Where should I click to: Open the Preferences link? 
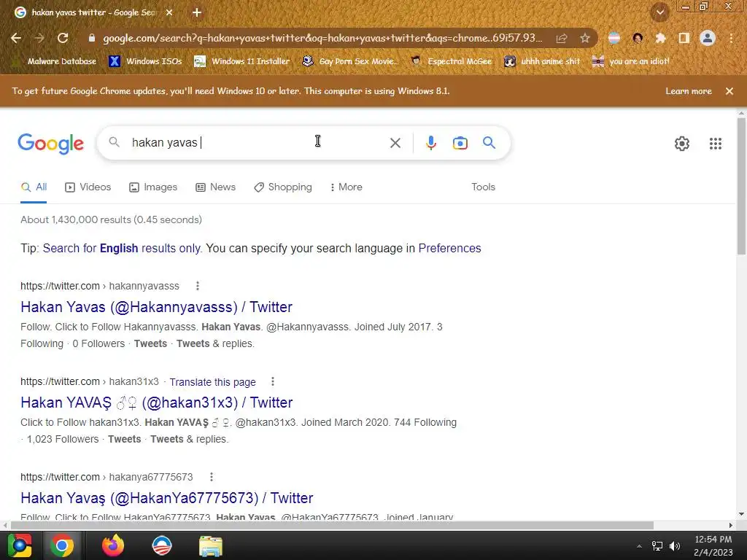(449, 248)
